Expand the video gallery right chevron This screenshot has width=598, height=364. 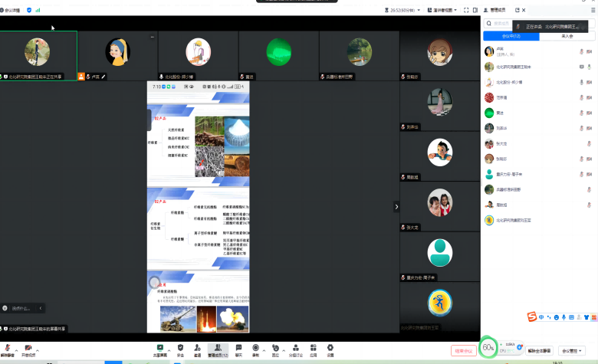click(396, 206)
